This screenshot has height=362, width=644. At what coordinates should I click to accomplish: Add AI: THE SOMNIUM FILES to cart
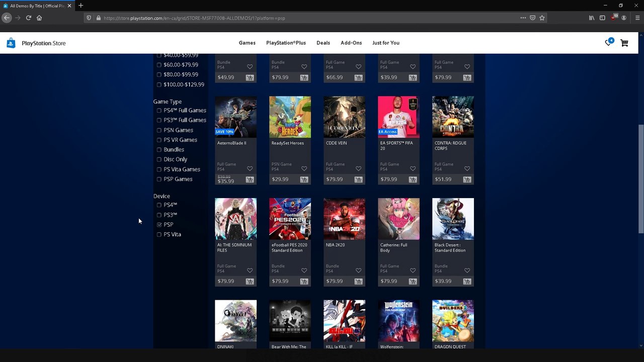pos(250,282)
